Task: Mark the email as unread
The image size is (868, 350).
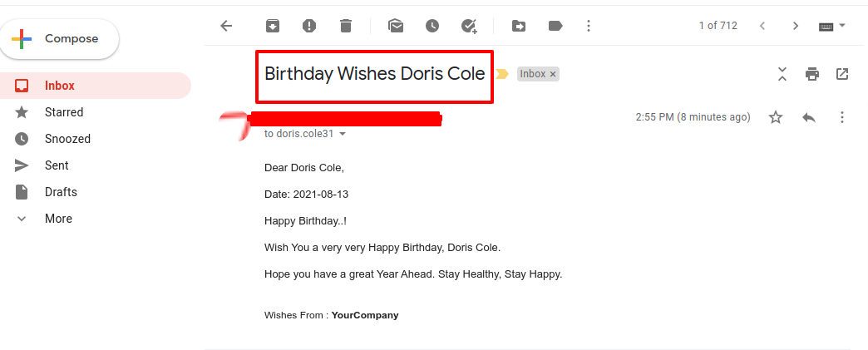Action: point(395,26)
